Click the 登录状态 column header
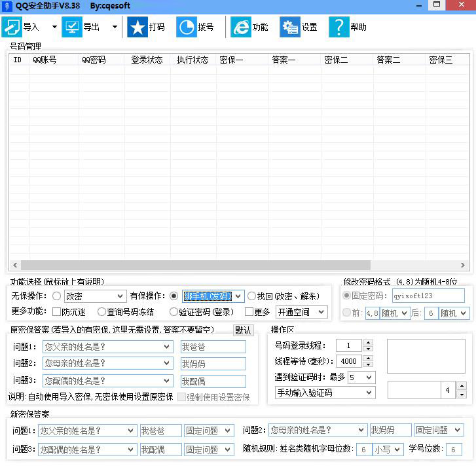This screenshot has height=466, width=476. [x=147, y=60]
